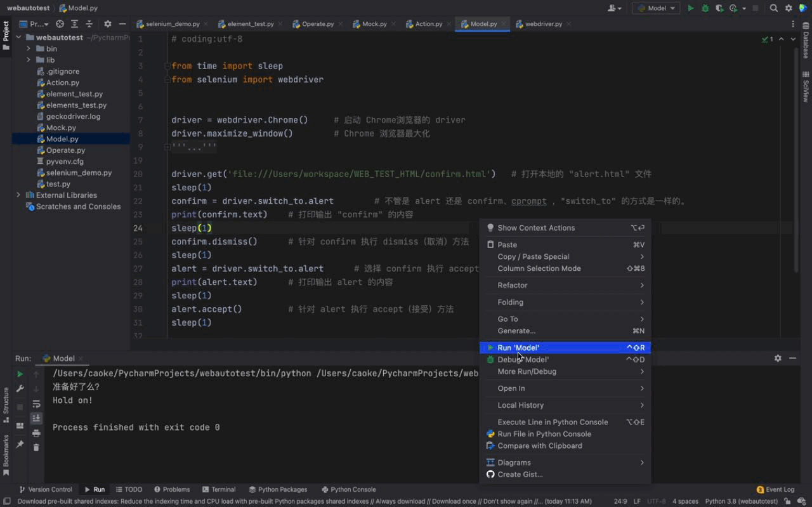The height and width of the screenshot is (507, 812).
Task: Click the wrench icon in Run panel
Action: tap(20, 388)
